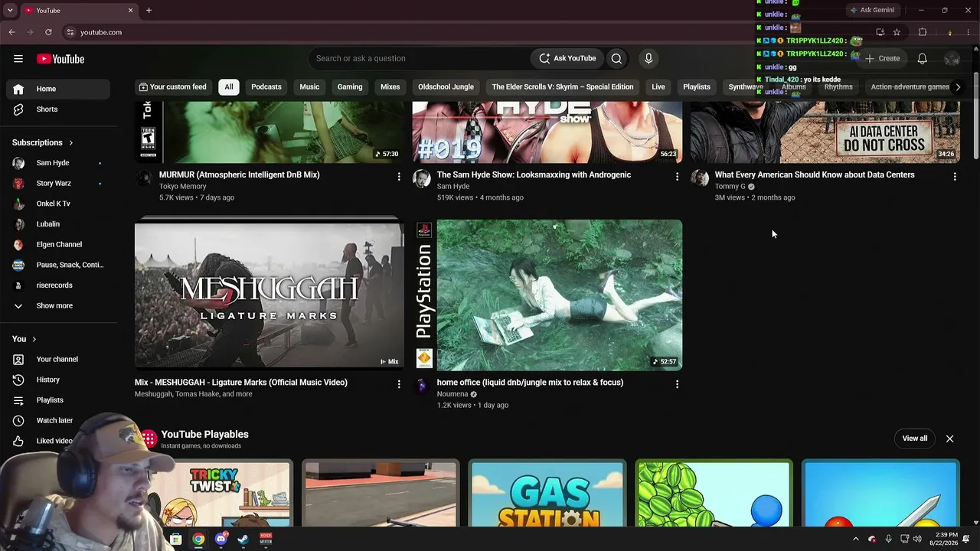Open the YouTube guide hamburger menu
The height and width of the screenshot is (551, 980).
[18, 59]
